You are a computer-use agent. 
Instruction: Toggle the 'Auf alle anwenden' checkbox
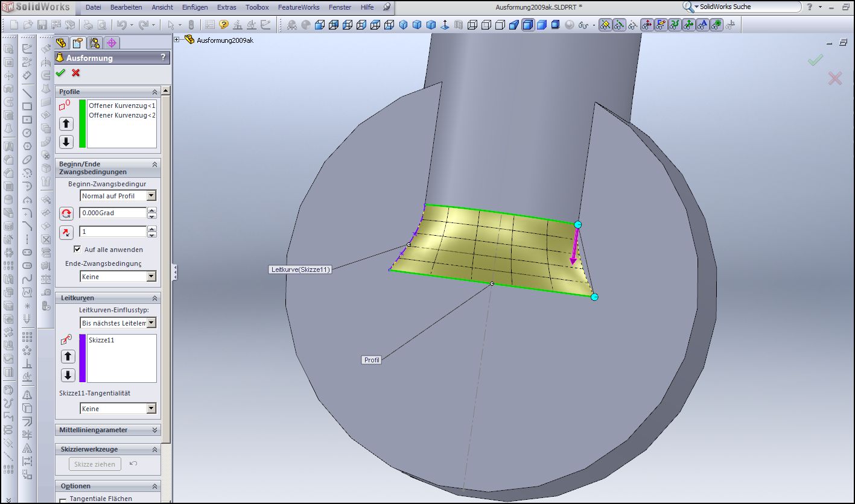pyautogui.click(x=77, y=249)
